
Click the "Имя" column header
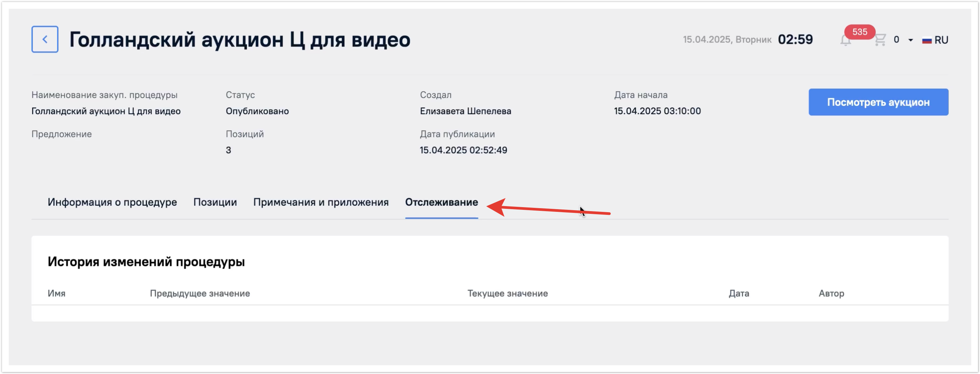click(x=56, y=293)
